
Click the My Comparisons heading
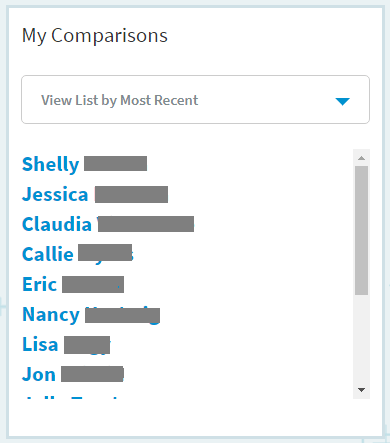(x=95, y=35)
